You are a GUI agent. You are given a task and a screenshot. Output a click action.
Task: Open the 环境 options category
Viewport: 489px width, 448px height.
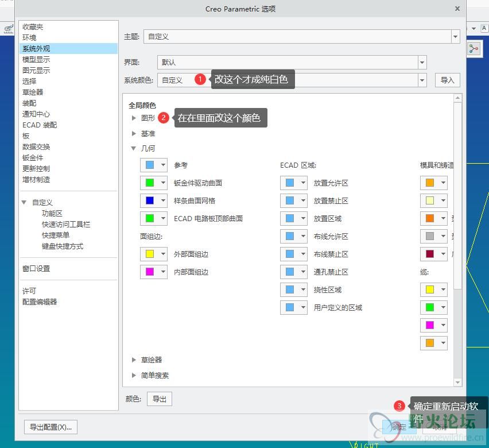tap(29, 38)
